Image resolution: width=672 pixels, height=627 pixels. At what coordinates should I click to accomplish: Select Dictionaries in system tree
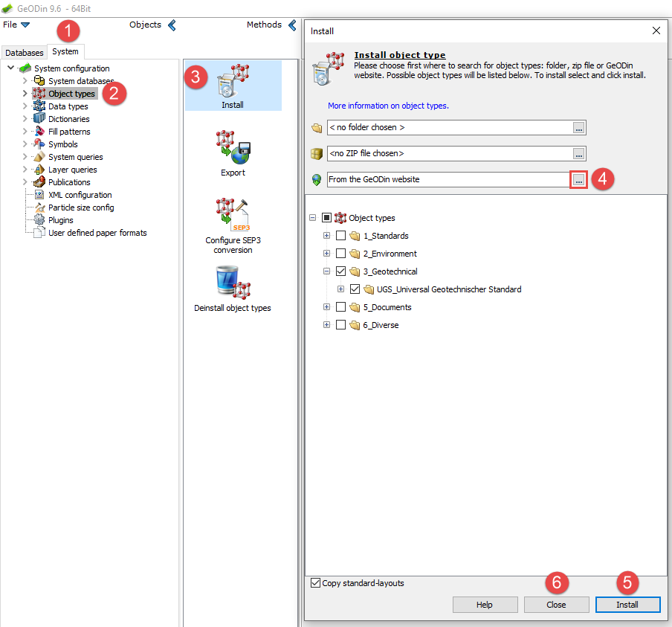(68, 119)
